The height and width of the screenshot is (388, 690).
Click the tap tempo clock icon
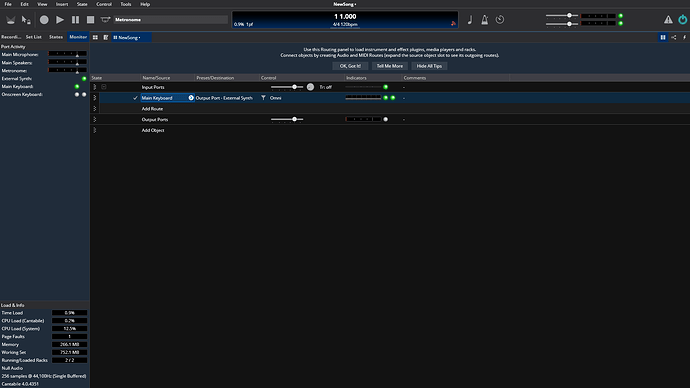(500, 20)
